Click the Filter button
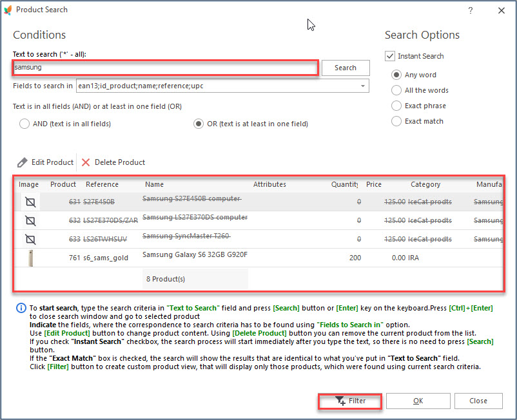Viewport: 517px width, 420px height. pyautogui.click(x=350, y=401)
